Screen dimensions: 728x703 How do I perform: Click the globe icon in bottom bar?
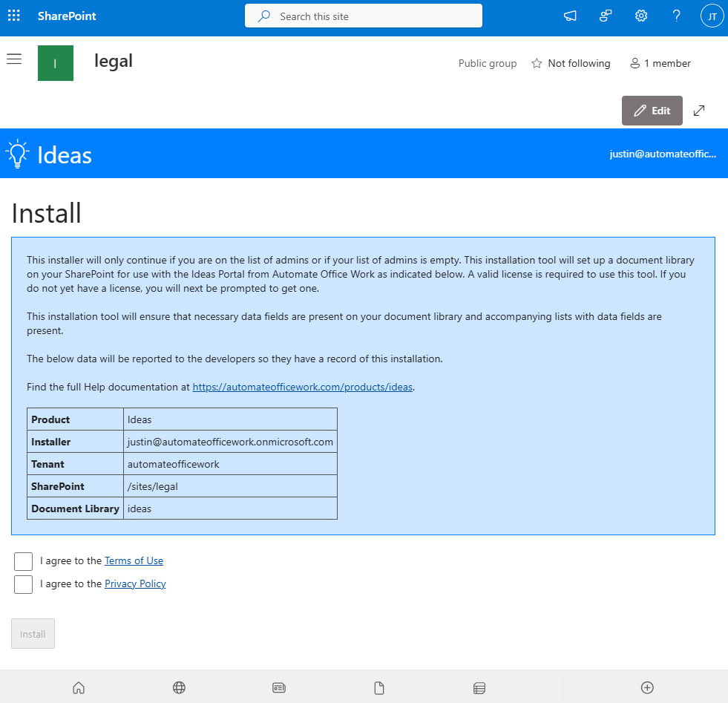[x=179, y=688]
